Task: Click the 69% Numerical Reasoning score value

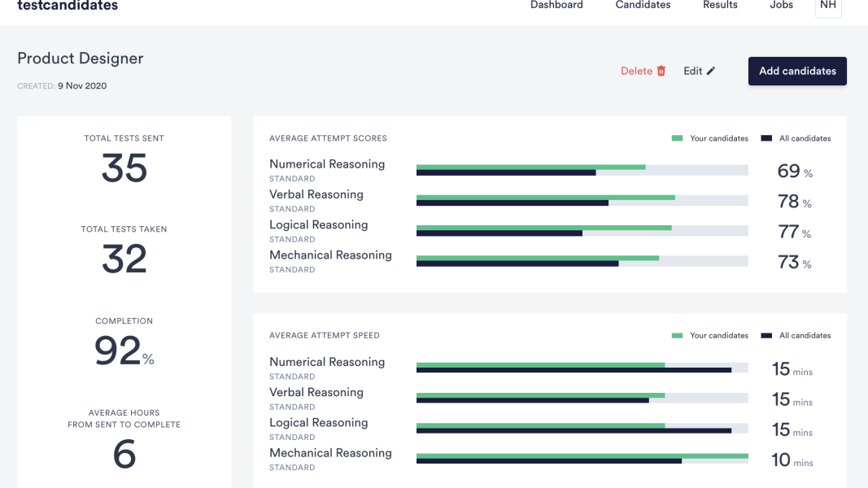Action: point(793,171)
